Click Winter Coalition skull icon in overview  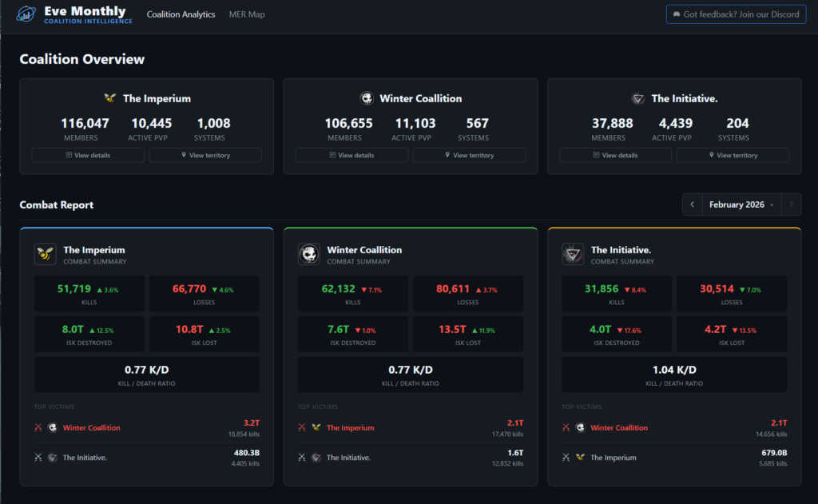click(x=366, y=98)
